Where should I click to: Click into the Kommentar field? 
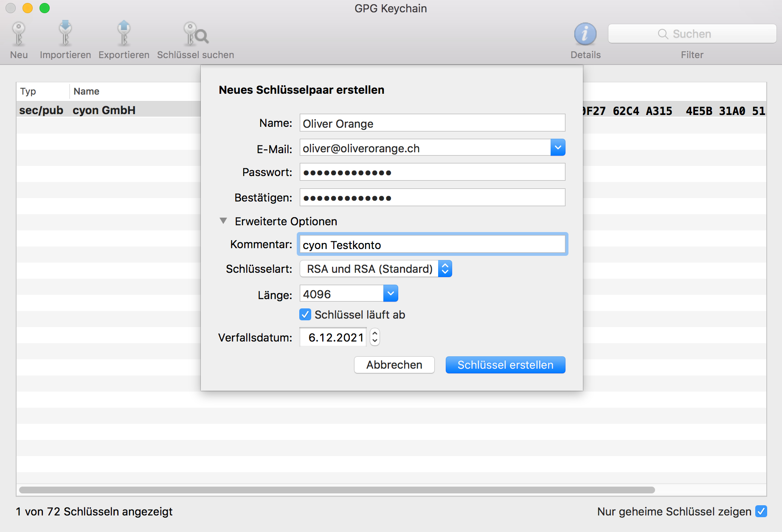click(432, 244)
